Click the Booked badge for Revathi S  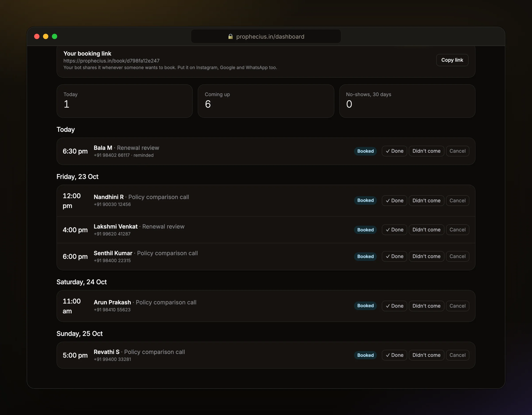[365, 355]
